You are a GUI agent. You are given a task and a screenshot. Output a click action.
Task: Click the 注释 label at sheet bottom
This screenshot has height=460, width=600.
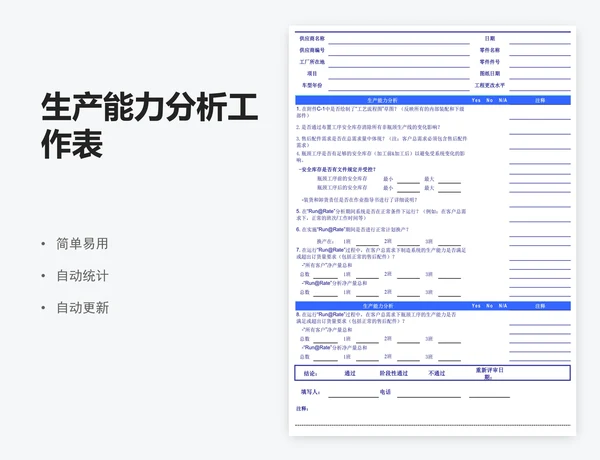302,409
